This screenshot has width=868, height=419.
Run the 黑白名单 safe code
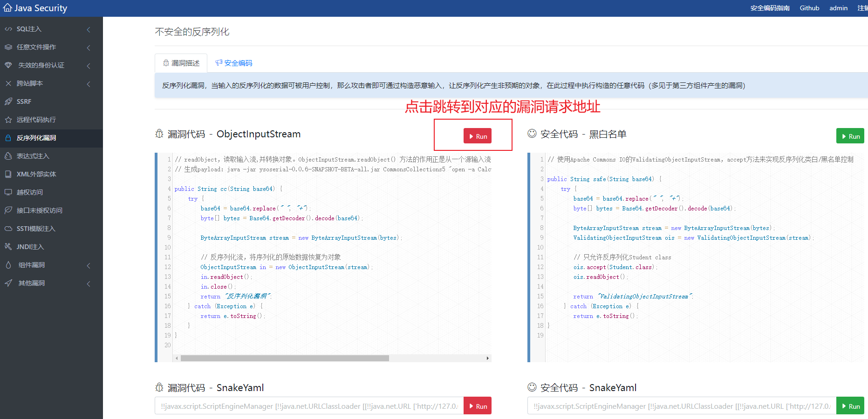coord(850,136)
